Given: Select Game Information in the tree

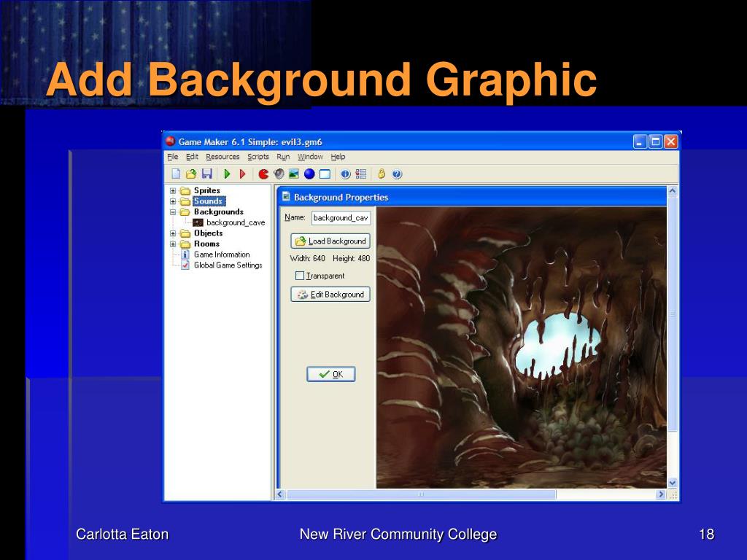Looking at the screenshot, I should (x=222, y=254).
